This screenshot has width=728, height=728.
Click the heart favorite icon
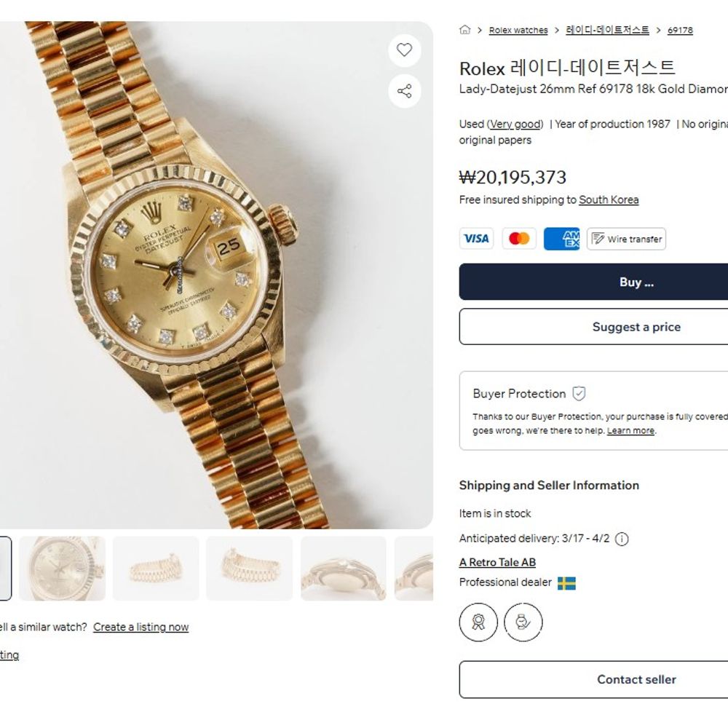tap(405, 50)
